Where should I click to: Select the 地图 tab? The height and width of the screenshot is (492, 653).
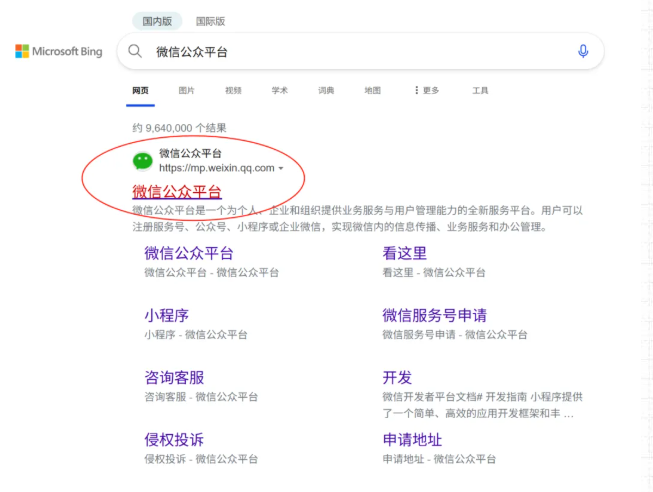(x=372, y=90)
